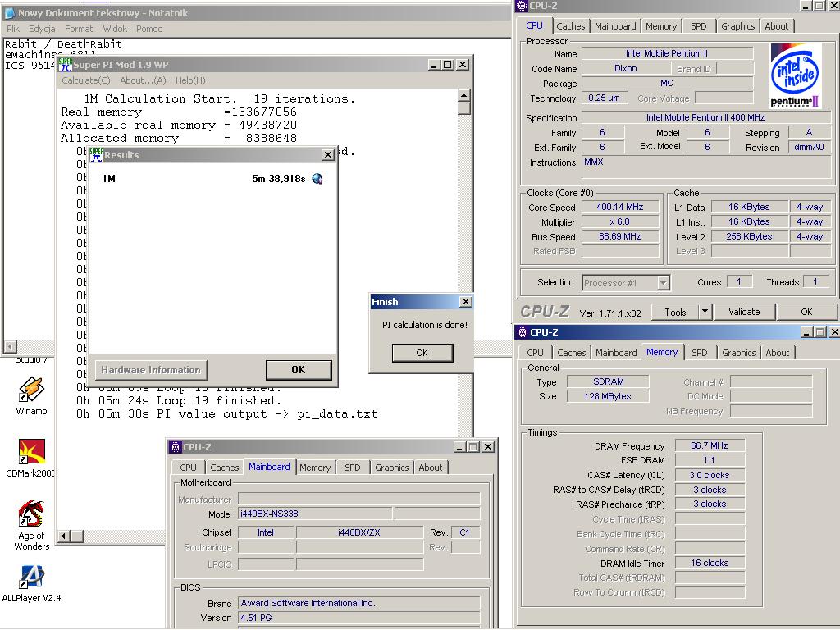Click Notatnik horizontal scrollbar left arrow
This screenshot has height=630, width=840.
tap(10, 347)
